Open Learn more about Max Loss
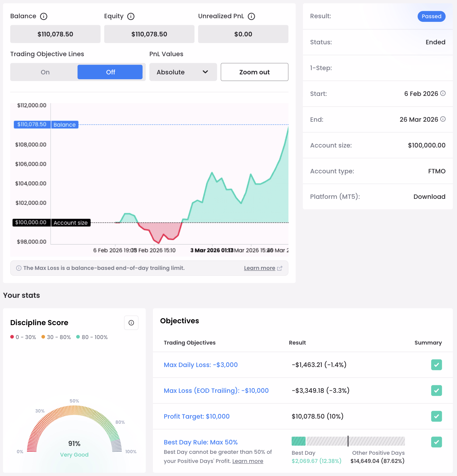Image resolution: width=457 pixels, height=476 pixels. pos(259,268)
